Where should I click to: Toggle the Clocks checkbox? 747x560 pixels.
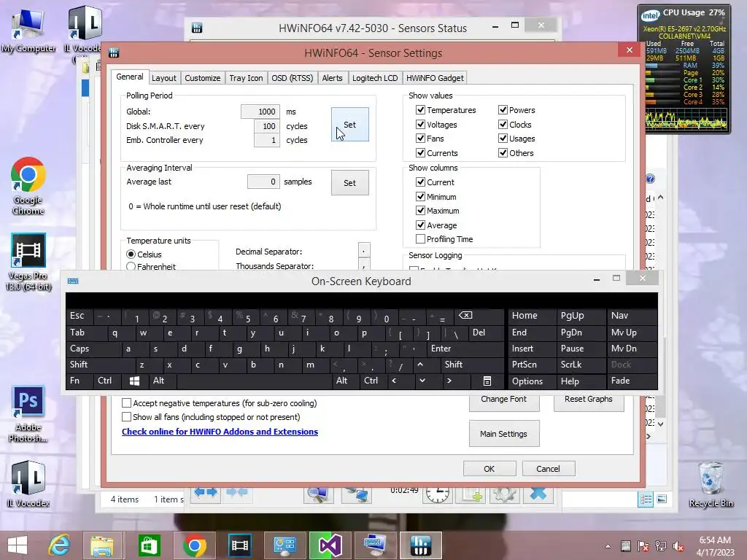503,124
